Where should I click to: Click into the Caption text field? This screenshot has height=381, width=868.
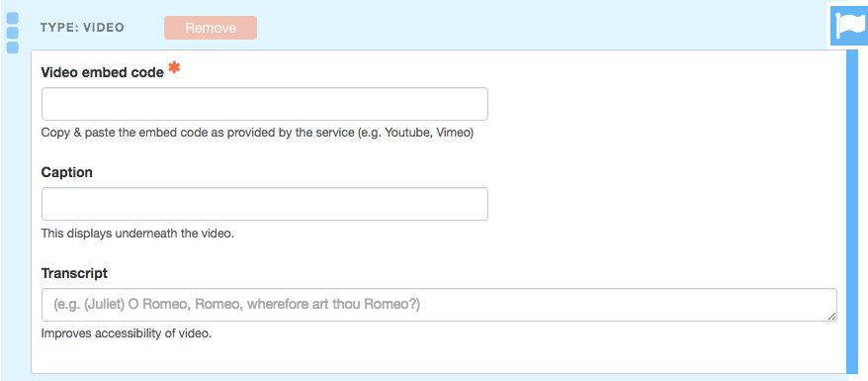tap(265, 204)
